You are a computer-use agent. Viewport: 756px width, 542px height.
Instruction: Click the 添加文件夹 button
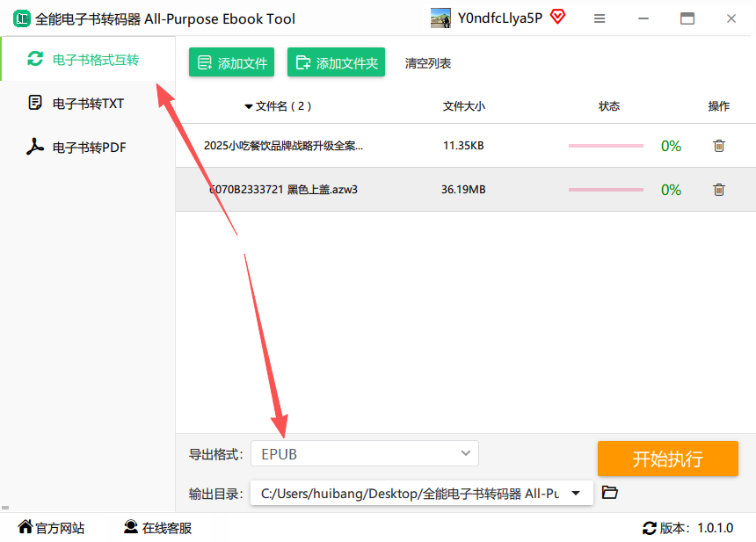pos(336,62)
